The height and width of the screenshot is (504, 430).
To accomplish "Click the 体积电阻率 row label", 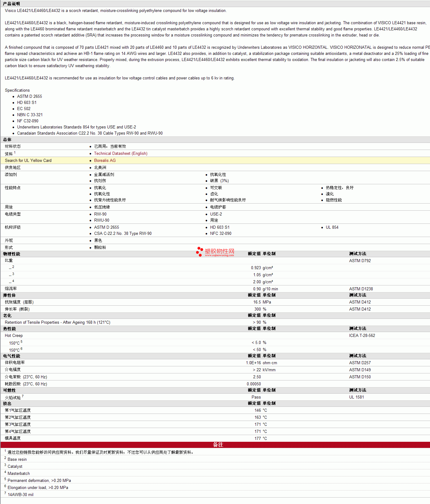I will click(15, 363).
